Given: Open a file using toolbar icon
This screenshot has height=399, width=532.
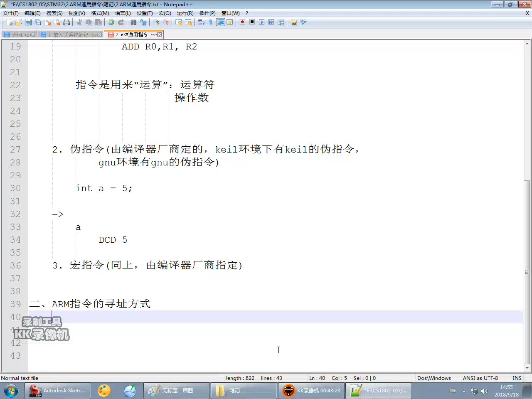Looking at the screenshot, I should coord(19,22).
